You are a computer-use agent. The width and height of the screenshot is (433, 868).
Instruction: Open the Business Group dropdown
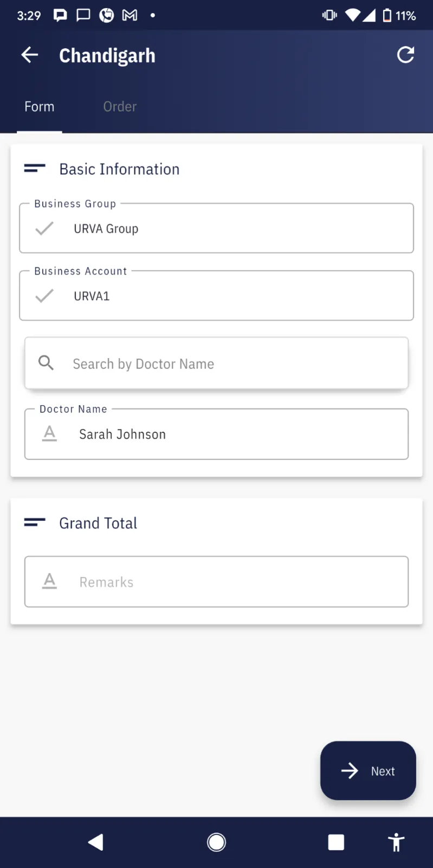217,228
